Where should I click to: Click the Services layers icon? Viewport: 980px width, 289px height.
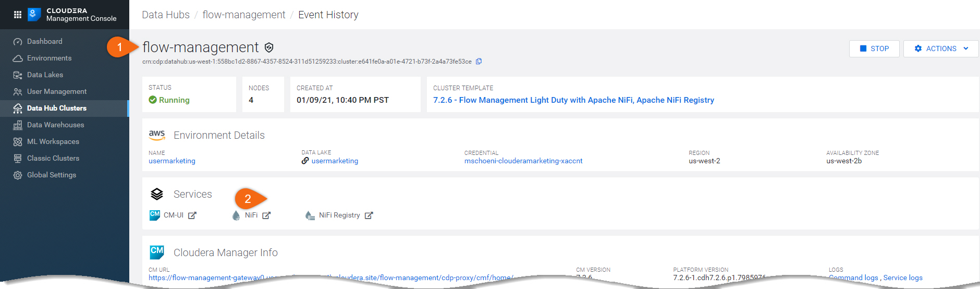[157, 194]
